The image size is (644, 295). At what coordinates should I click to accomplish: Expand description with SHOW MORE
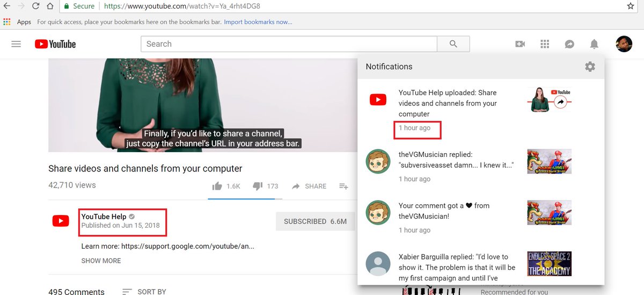tap(101, 261)
